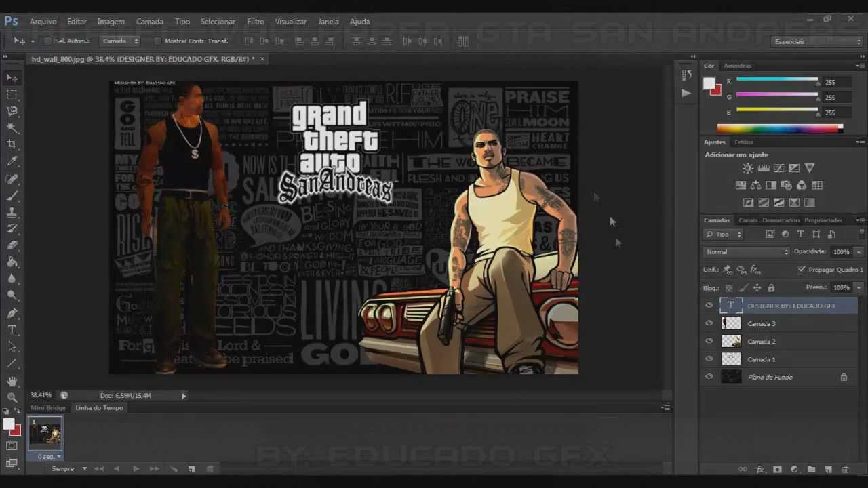
Task: Click the fx layer styles icon
Action: click(x=761, y=469)
